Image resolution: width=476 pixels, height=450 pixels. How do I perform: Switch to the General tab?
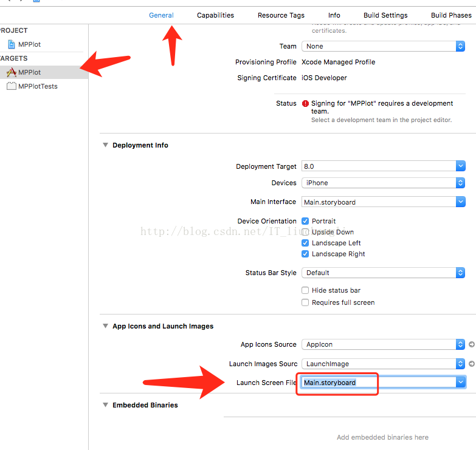click(x=161, y=15)
